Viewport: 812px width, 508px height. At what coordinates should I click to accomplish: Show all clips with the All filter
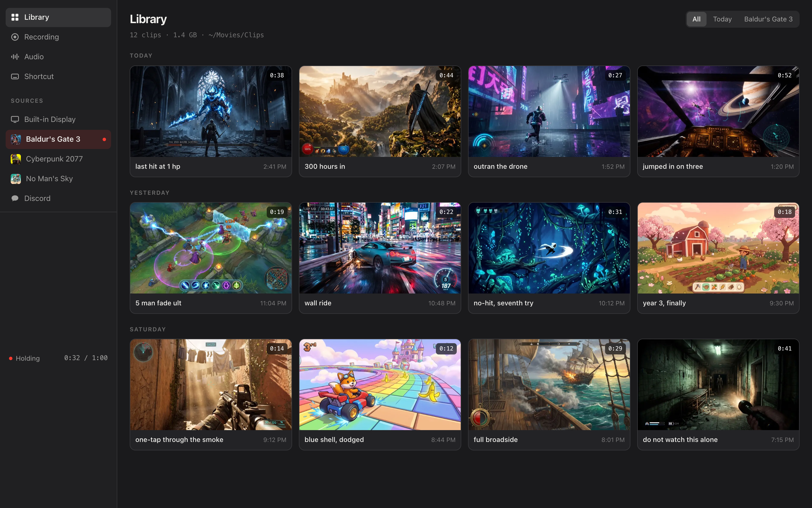click(696, 19)
